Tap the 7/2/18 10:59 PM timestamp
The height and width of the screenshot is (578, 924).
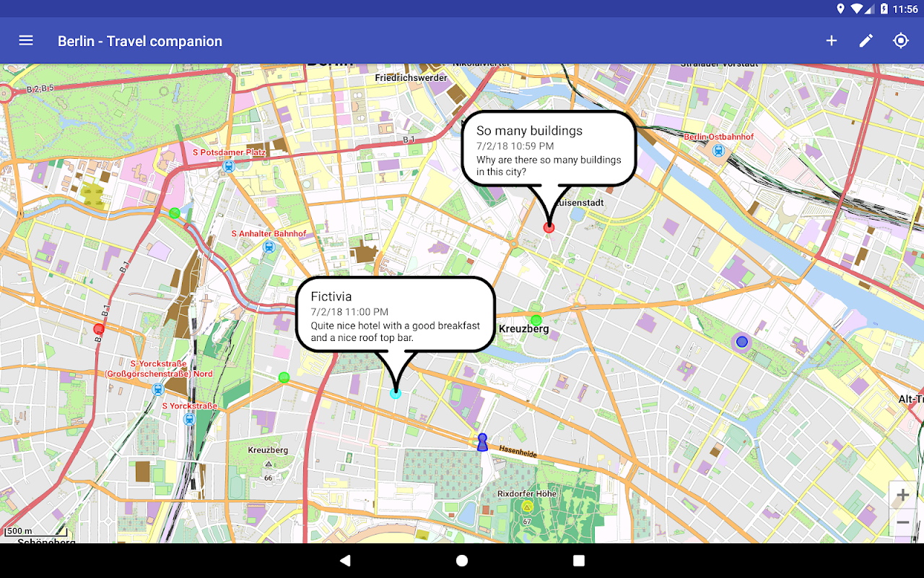pos(515,146)
